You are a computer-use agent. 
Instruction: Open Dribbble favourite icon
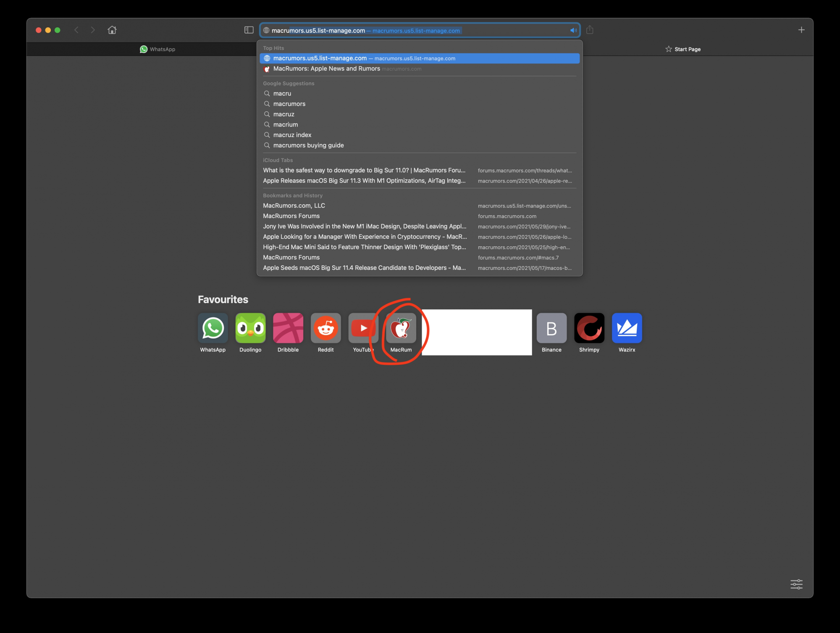point(288,328)
